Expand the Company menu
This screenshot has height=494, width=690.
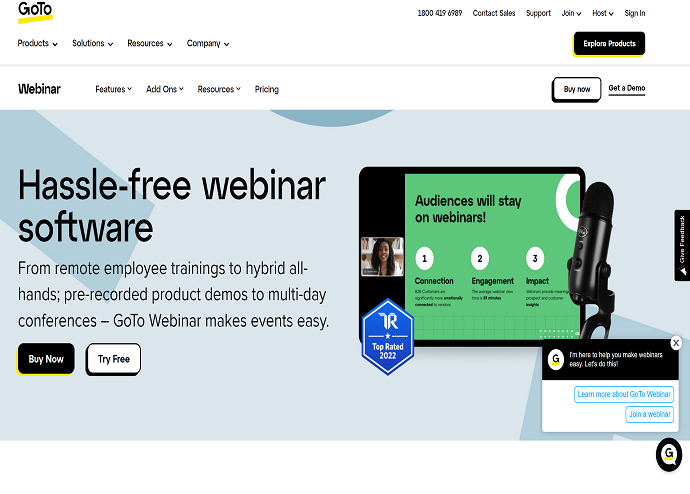coord(208,43)
